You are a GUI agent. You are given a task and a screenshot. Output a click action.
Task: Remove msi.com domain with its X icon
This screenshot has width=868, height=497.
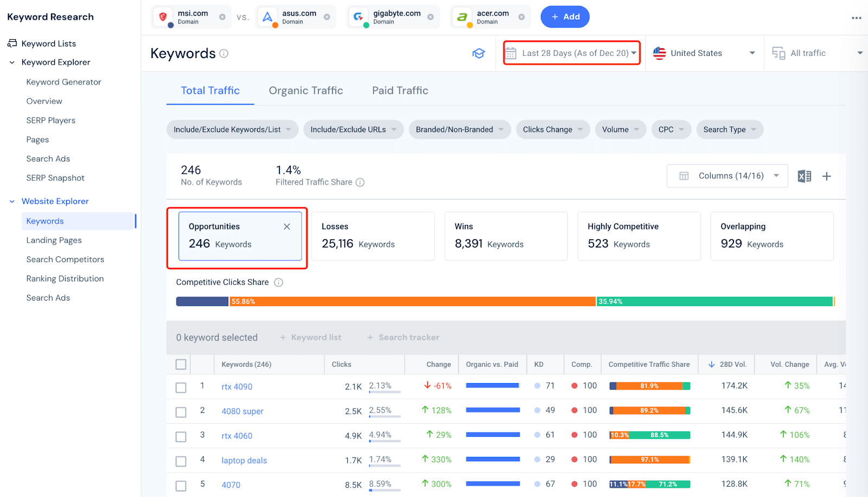click(222, 17)
